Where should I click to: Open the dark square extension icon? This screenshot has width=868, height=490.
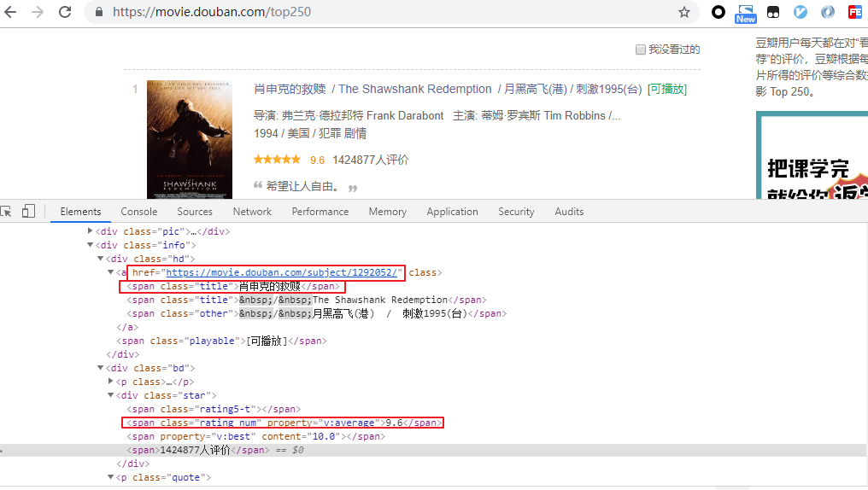pyautogui.click(x=773, y=12)
